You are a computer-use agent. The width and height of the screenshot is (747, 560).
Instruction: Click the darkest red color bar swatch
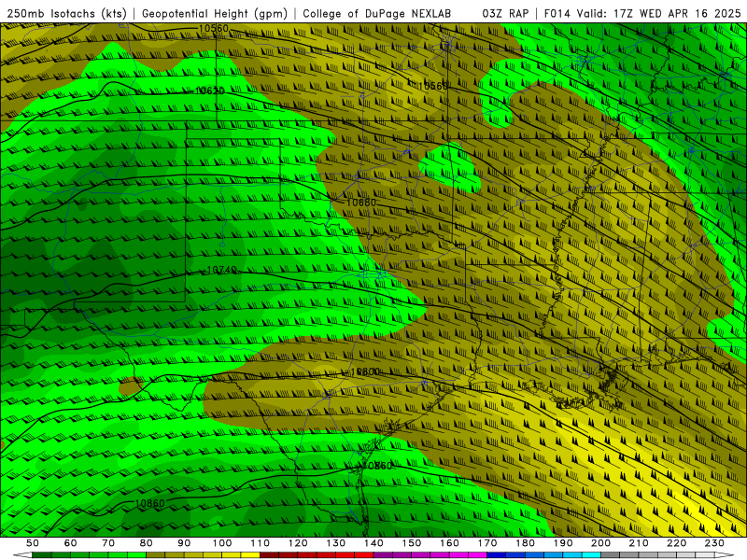click(x=269, y=555)
